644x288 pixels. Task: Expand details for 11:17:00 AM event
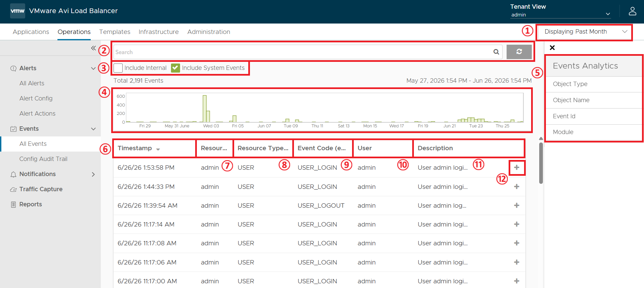[517, 281]
